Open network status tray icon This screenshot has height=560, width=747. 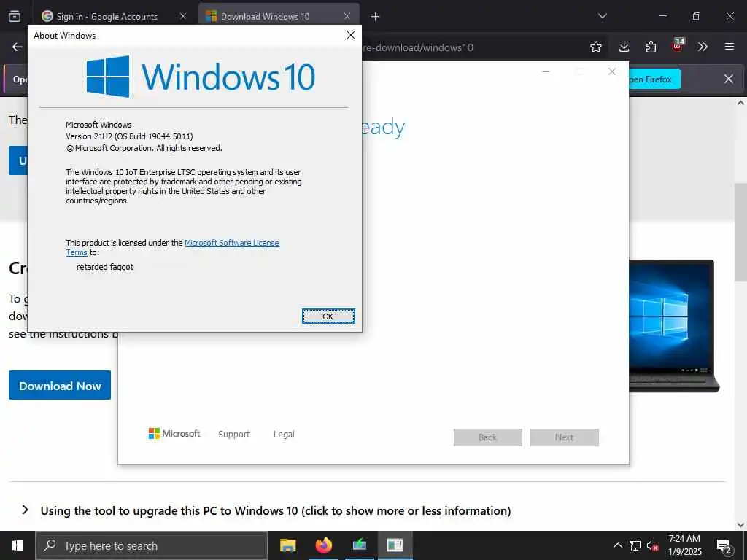coord(635,545)
